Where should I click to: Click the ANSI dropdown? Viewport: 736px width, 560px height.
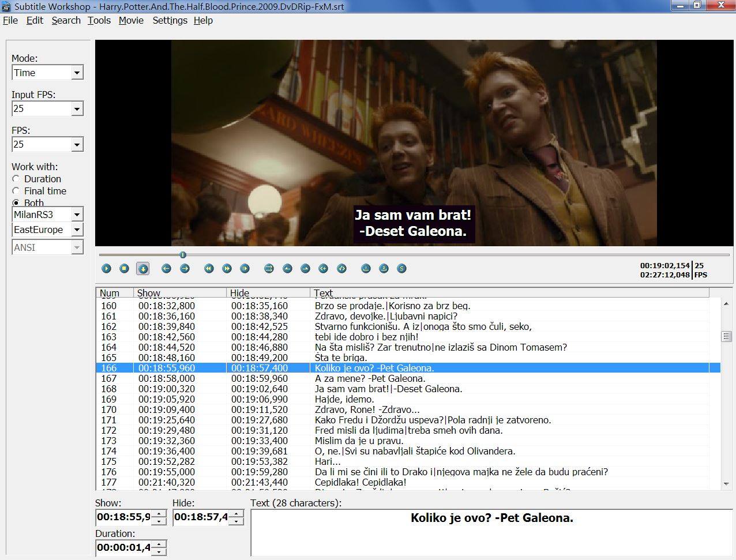coord(48,247)
